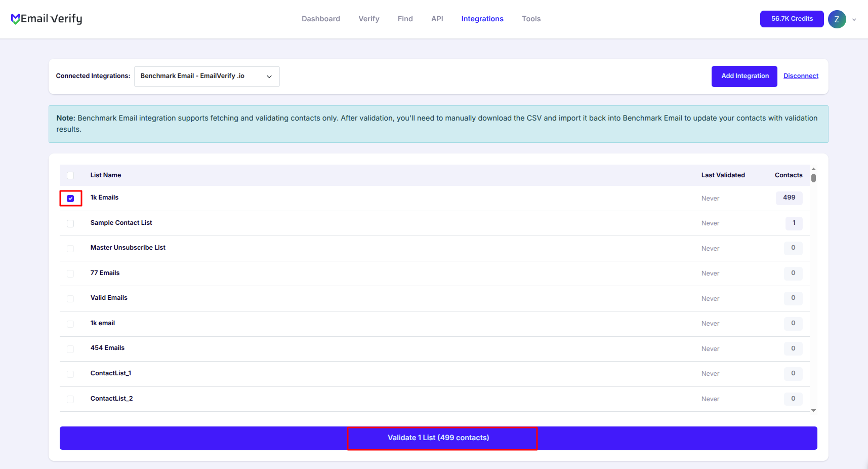Click Validate 1 List (499 contacts) button
The height and width of the screenshot is (469, 868).
coord(438,438)
